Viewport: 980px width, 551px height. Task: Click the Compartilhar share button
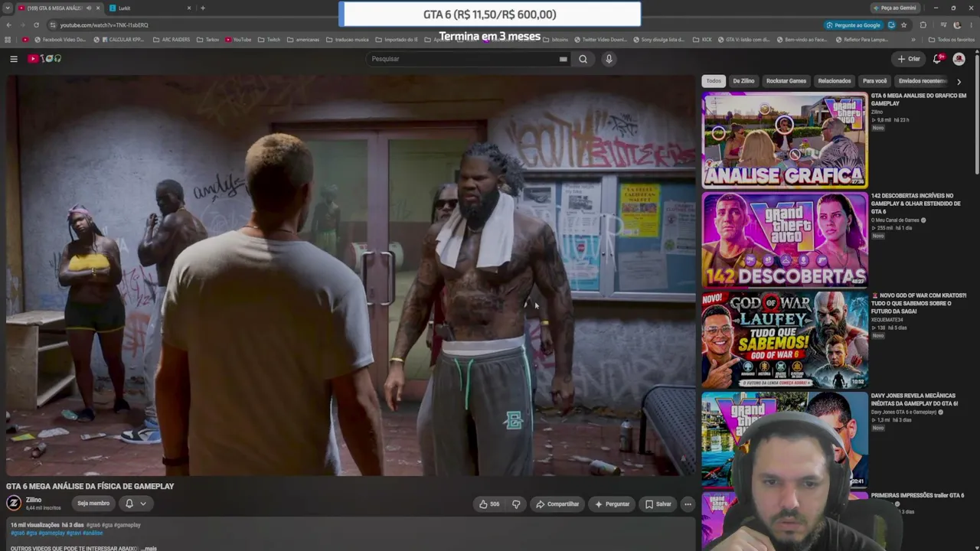pyautogui.click(x=557, y=504)
